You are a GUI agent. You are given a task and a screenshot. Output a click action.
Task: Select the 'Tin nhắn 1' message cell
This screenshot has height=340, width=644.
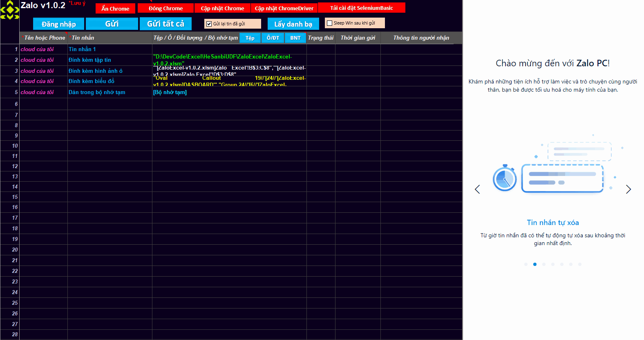pos(110,49)
